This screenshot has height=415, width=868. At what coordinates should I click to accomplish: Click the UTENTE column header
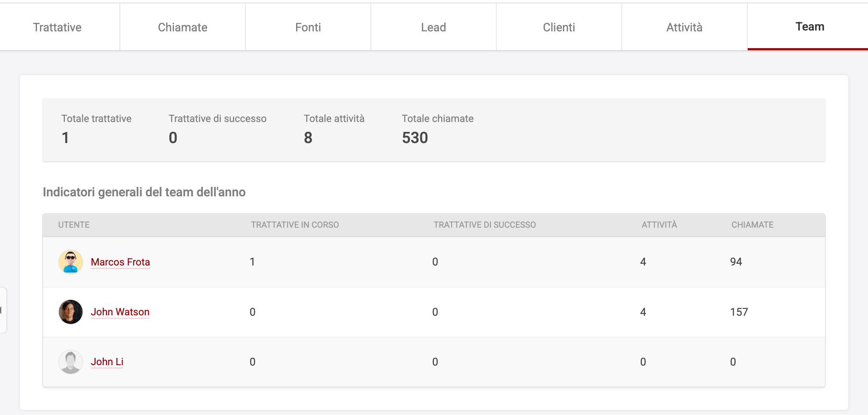coord(74,225)
